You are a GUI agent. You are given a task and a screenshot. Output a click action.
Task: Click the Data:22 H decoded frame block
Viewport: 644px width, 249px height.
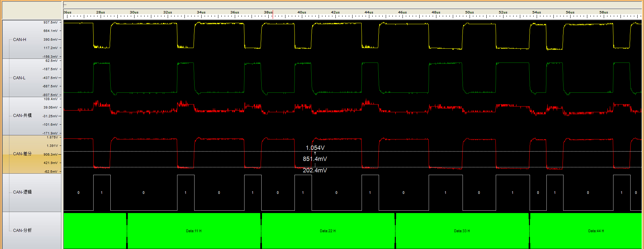coord(328,231)
